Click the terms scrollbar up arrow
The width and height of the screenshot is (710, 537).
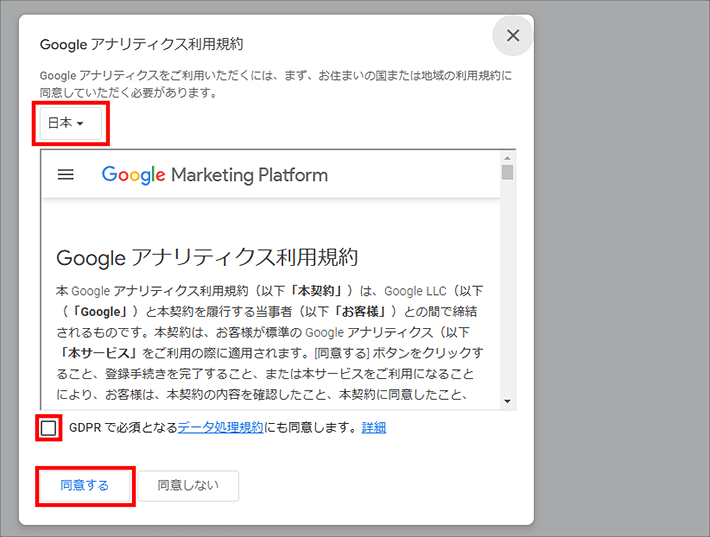coord(507,158)
